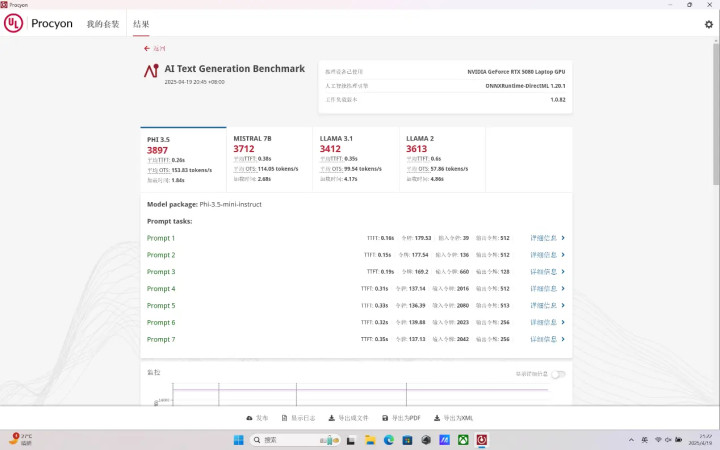Open the taskbar clock and date
The width and height of the screenshot is (720, 450).
coord(700,439)
